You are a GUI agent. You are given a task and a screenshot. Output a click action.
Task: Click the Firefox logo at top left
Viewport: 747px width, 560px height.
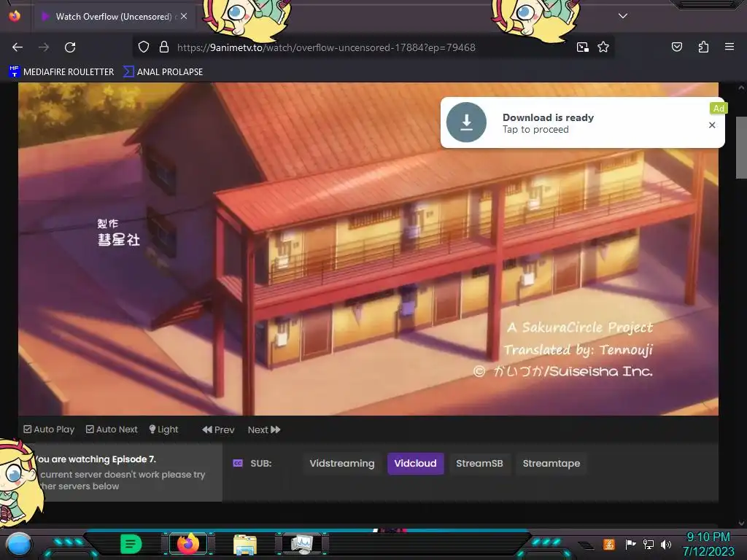15,16
